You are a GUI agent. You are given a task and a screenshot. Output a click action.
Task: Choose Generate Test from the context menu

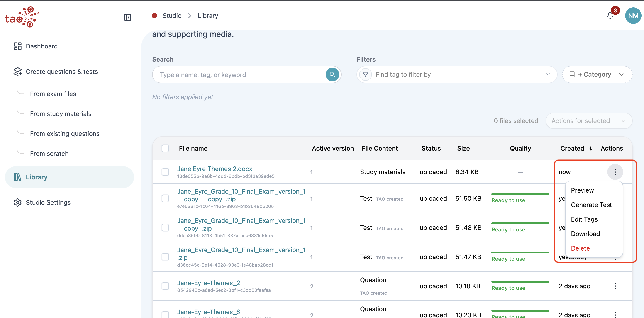(591, 205)
